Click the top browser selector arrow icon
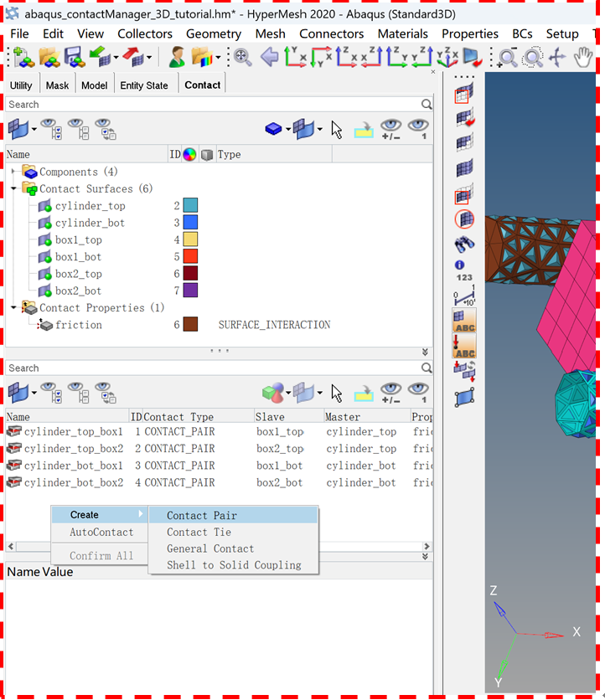This screenshot has width=605, height=700. (337, 130)
